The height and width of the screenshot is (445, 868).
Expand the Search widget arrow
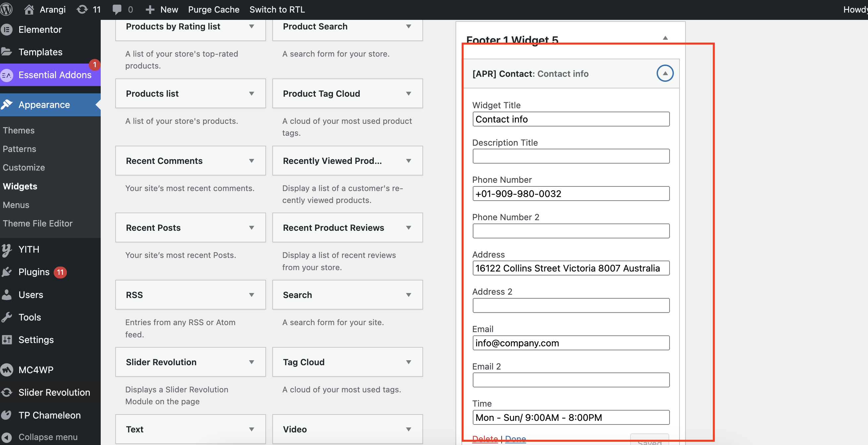pos(408,295)
